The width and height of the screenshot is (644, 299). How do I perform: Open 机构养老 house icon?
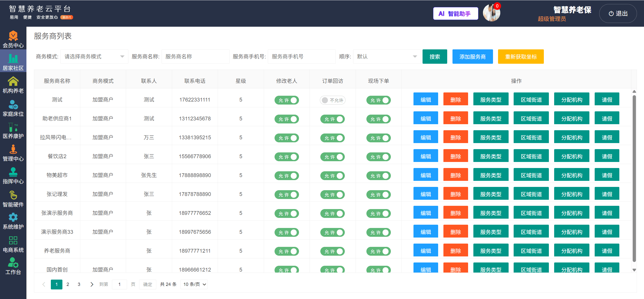(x=13, y=81)
